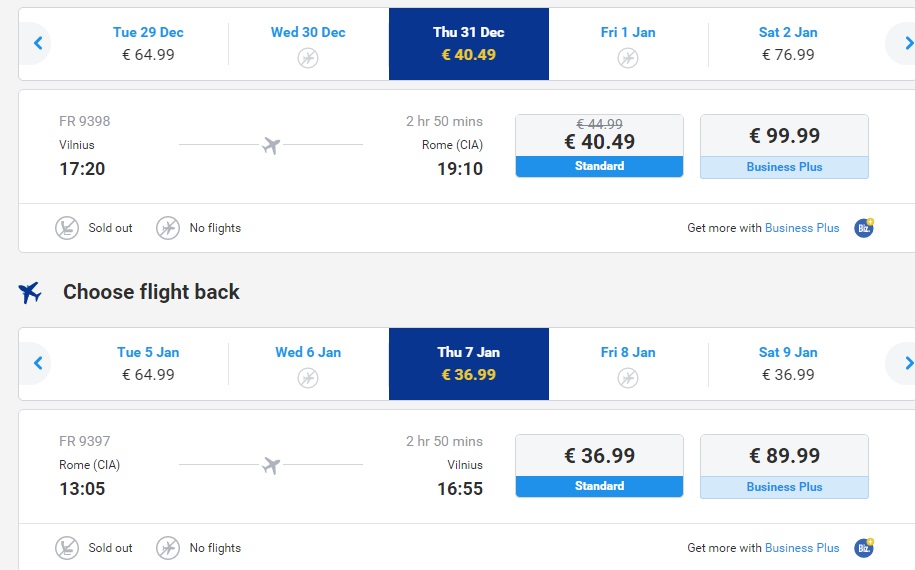Click no-flight icon under Fri 1 Jan

[x=628, y=58]
